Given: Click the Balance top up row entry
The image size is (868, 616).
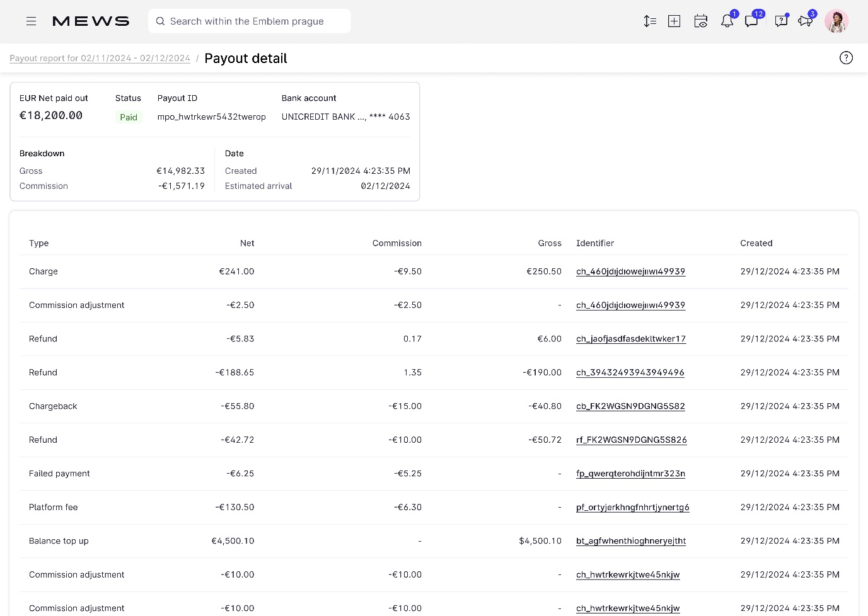Looking at the screenshot, I should point(58,540).
